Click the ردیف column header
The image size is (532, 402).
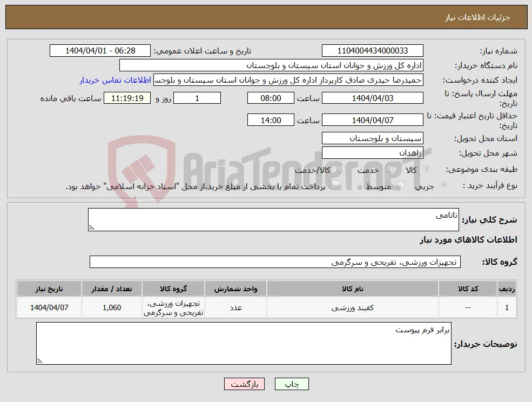(x=507, y=289)
